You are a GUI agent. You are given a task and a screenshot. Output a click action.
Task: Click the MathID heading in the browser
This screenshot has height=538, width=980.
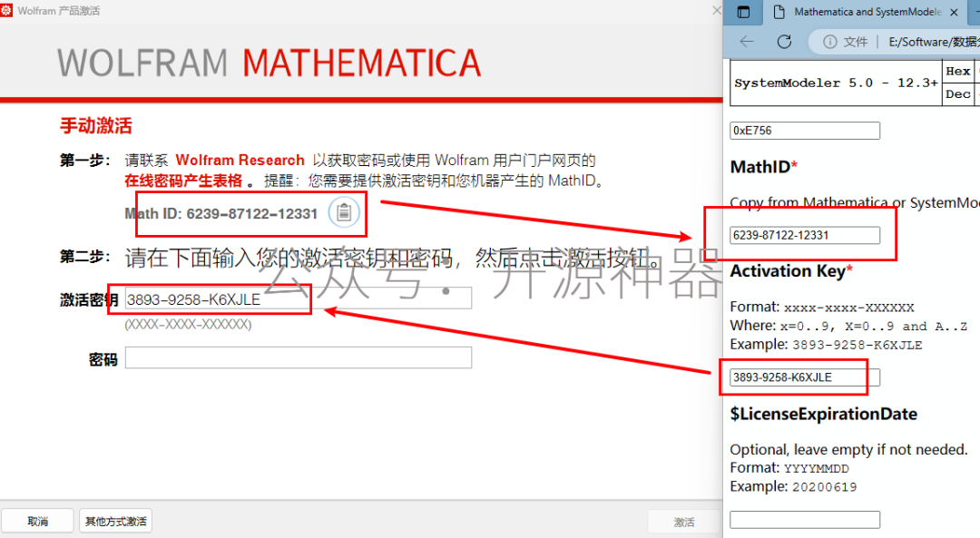click(764, 167)
